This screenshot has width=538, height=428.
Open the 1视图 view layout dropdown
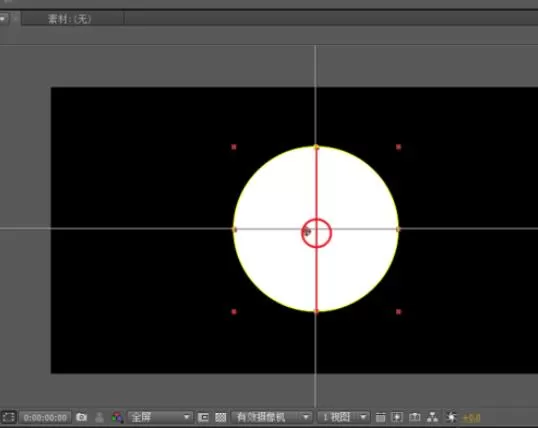click(x=343, y=417)
